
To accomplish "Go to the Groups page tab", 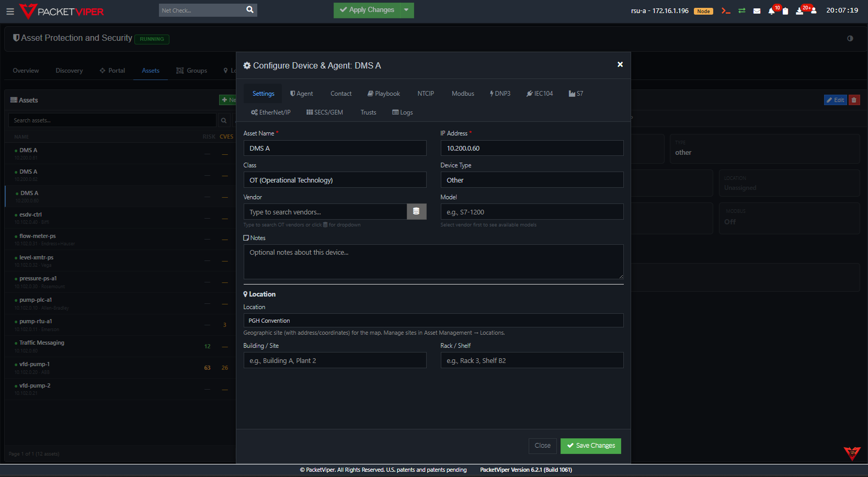I will pos(192,71).
